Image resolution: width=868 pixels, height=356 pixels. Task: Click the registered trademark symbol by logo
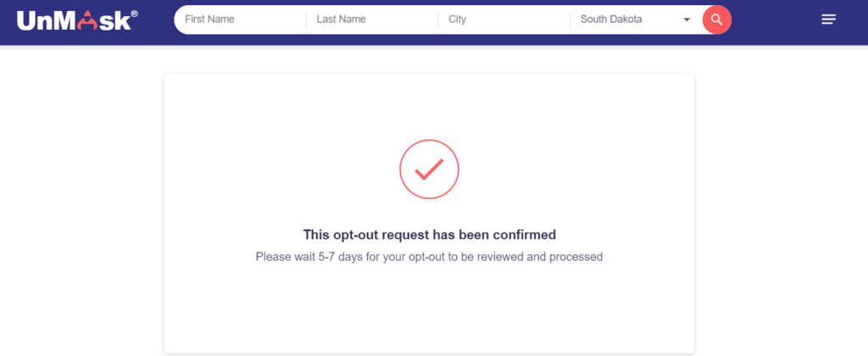click(135, 14)
